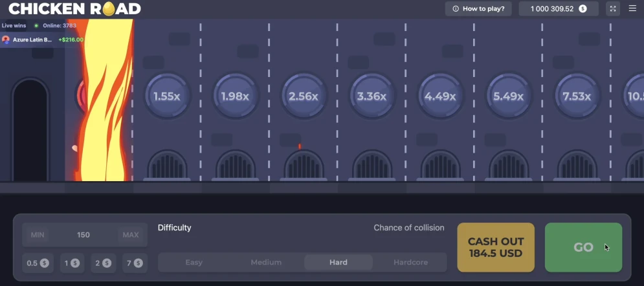Open the hamburger menu icon

click(632, 8)
